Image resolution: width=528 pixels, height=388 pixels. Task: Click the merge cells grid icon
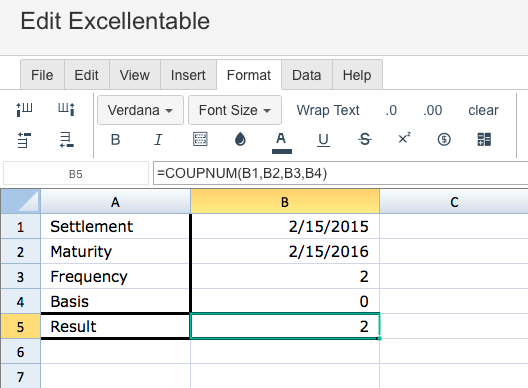484,139
